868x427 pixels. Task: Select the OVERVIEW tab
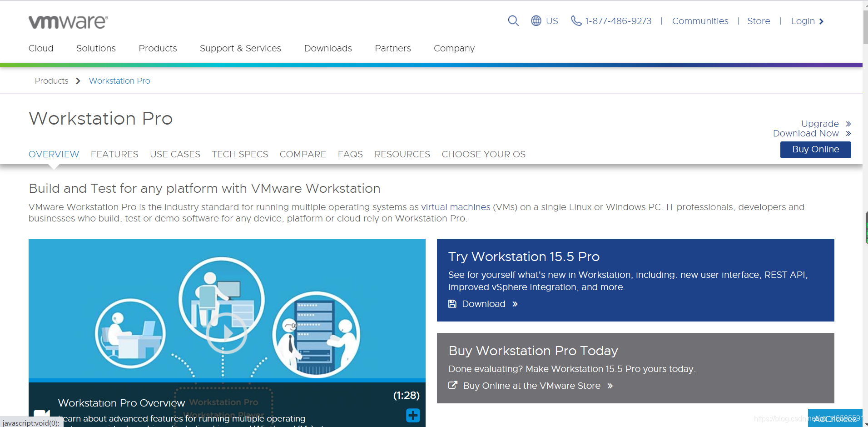click(x=54, y=154)
